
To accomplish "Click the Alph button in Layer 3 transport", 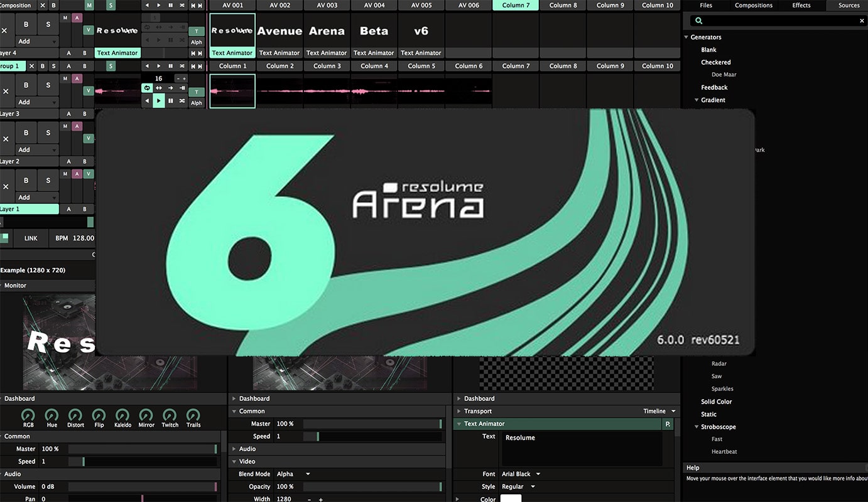I will pyautogui.click(x=197, y=103).
